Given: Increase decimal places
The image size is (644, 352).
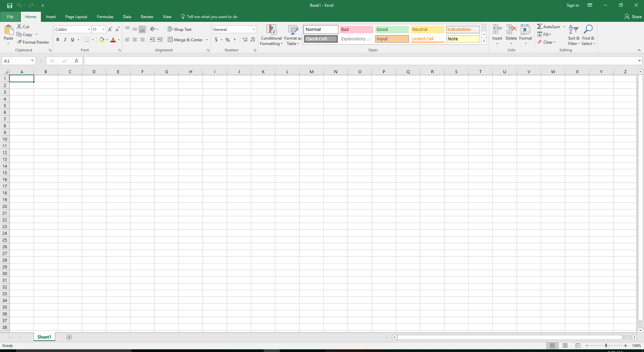Looking at the screenshot, I should 244,40.
